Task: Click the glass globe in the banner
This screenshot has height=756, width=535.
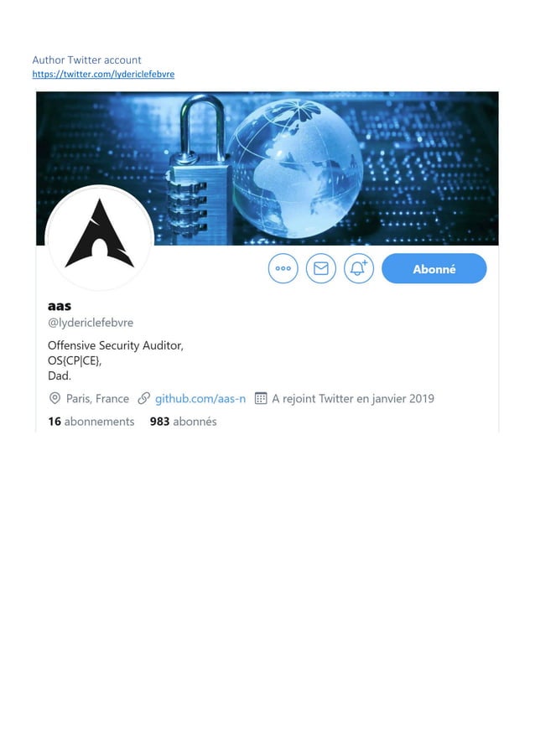Action: (x=294, y=168)
